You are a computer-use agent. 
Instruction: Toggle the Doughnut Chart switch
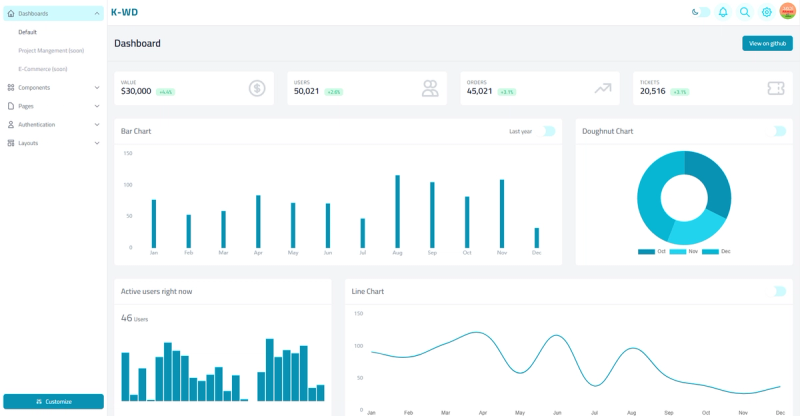[777, 131]
